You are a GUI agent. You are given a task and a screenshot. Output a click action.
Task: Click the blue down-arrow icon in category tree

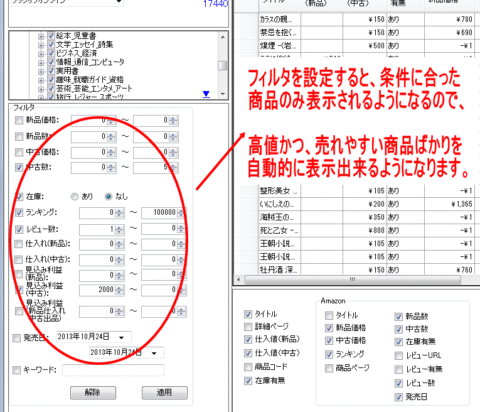[206, 94]
